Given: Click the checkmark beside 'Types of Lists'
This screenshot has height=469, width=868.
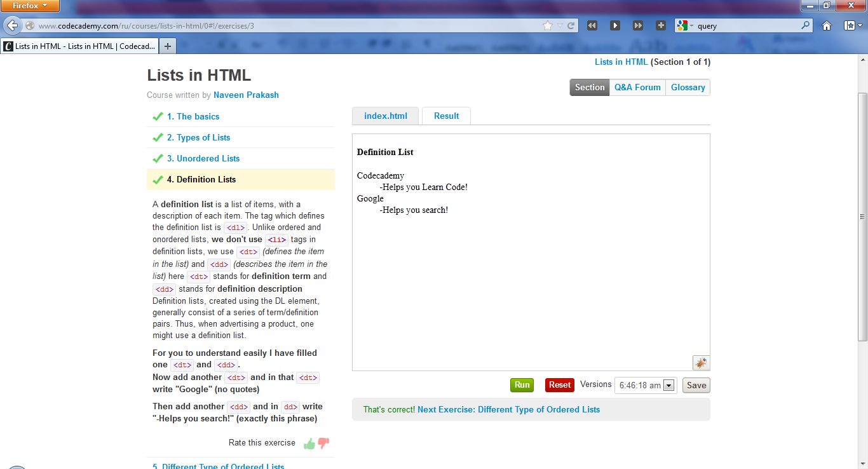Looking at the screenshot, I should (158, 137).
